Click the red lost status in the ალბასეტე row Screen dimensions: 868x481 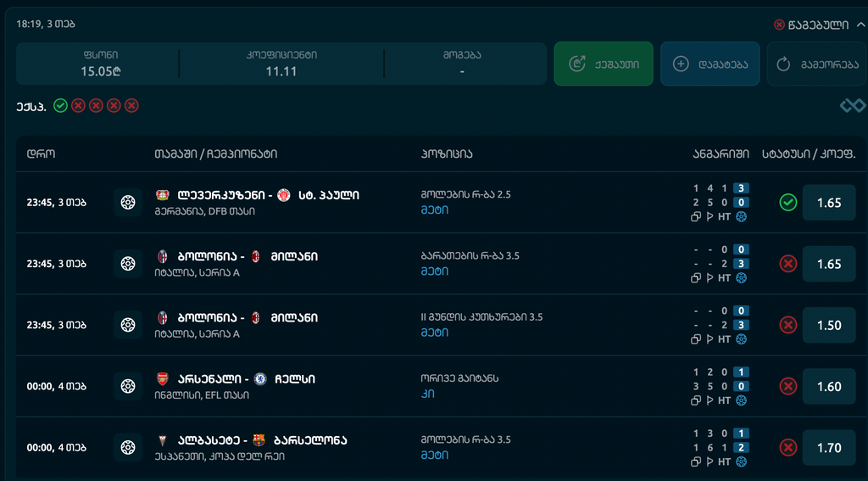788,447
